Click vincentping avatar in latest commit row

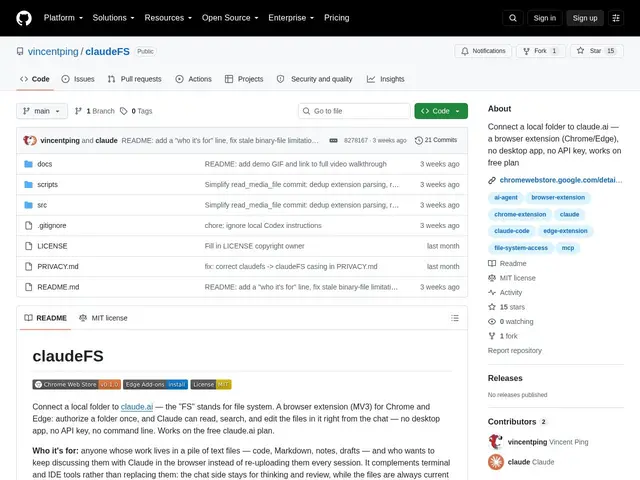tap(30, 140)
